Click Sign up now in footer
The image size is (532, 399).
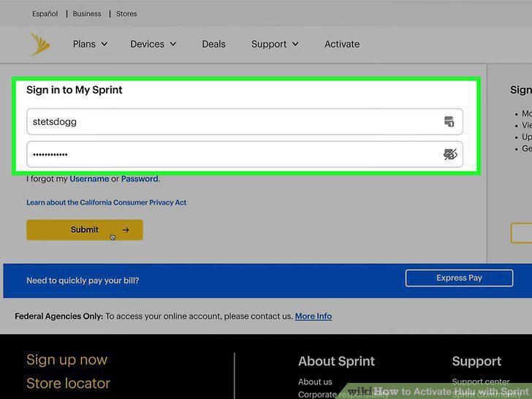(x=66, y=360)
